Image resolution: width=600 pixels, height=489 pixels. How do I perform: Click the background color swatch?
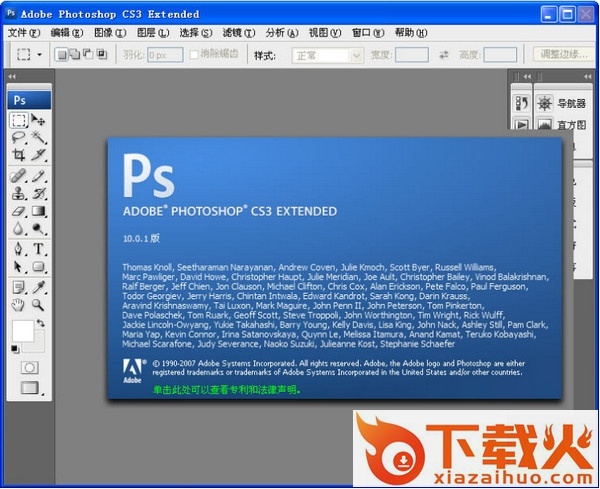point(39,346)
